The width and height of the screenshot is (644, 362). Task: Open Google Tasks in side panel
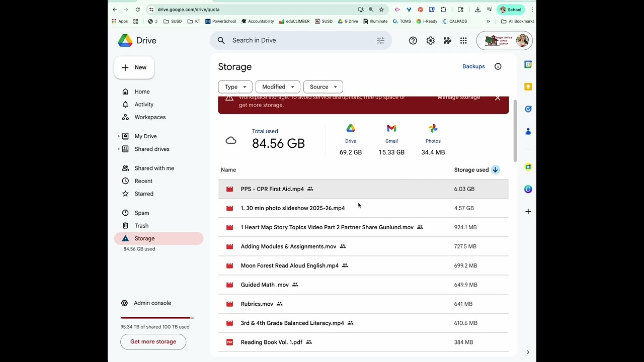point(528,109)
